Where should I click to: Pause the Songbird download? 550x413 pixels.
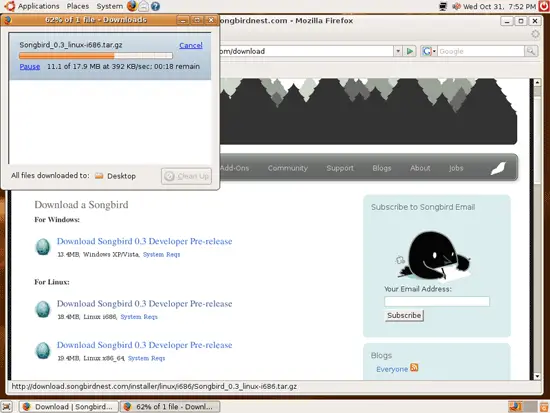(x=30, y=66)
